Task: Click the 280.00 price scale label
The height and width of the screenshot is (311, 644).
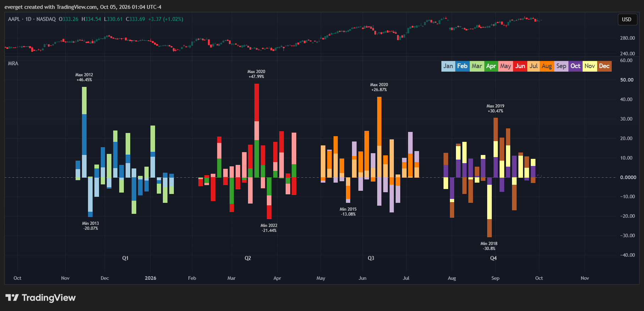Action: pos(627,38)
